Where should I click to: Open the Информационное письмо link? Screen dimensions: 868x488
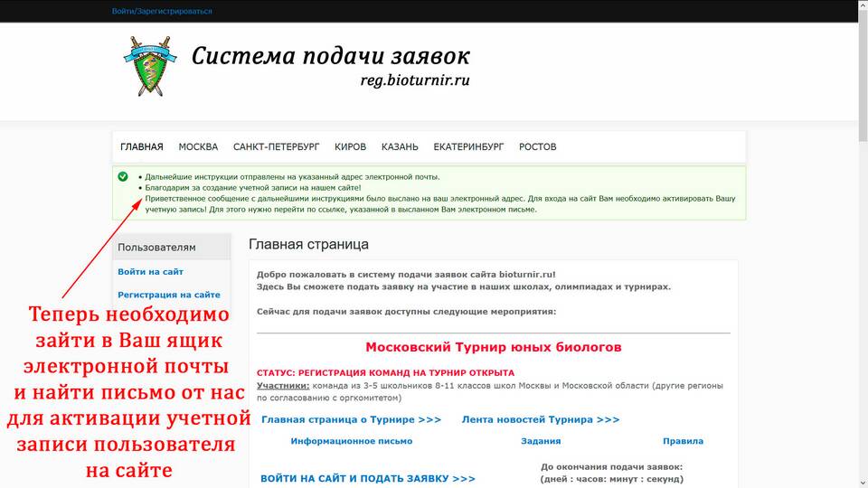click(351, 441)
